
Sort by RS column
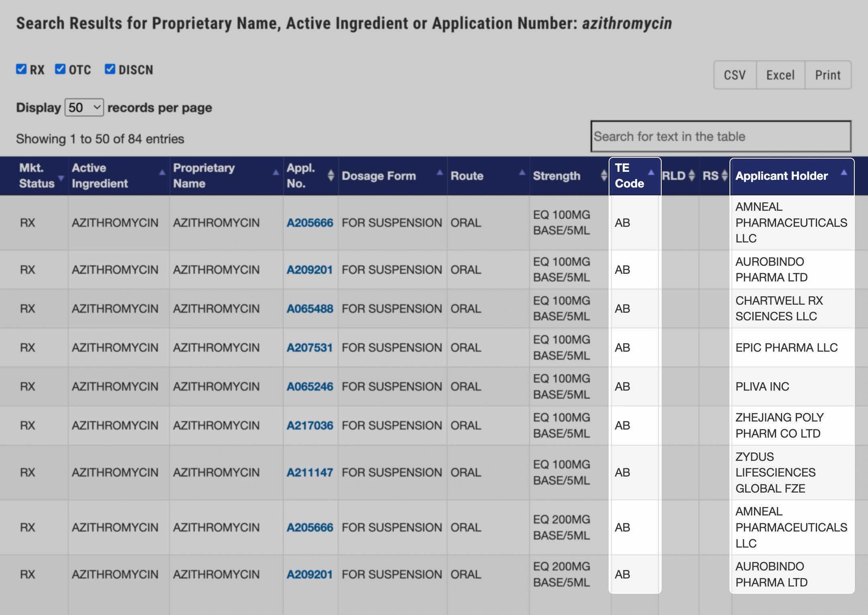click(715, 176)
